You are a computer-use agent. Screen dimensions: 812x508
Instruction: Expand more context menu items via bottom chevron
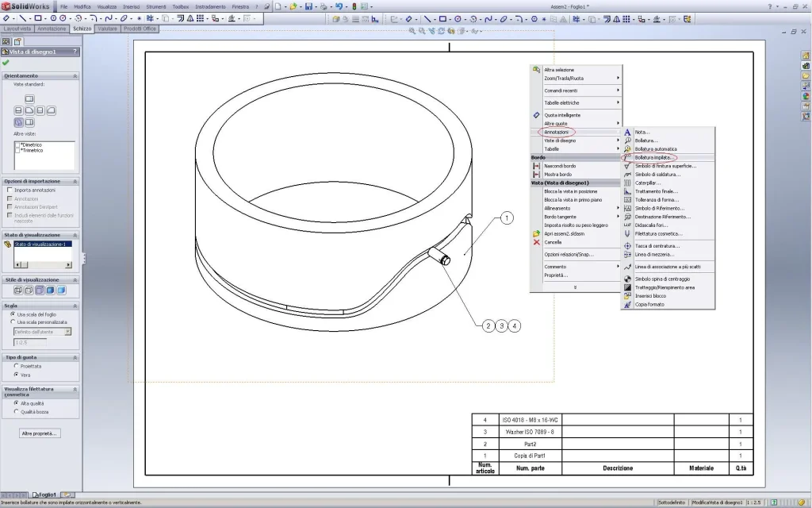[x=575, y=287]
